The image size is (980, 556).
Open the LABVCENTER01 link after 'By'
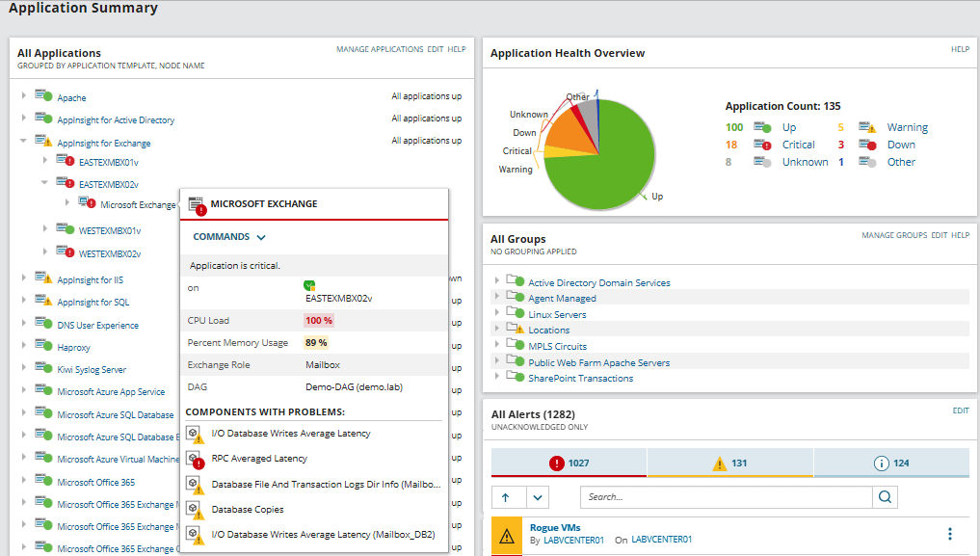click(573, 541)
